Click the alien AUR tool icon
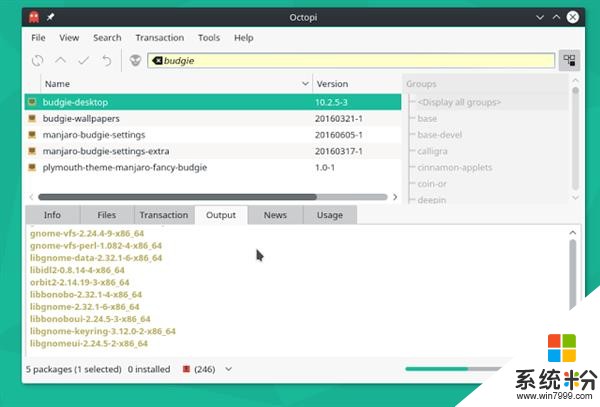Image resolution: width=600 pixels, height=407 pixels. 135,60
